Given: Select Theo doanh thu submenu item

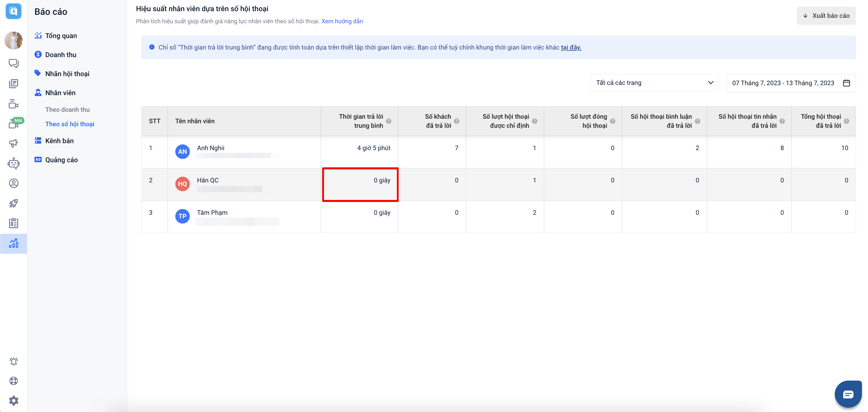Looking at the screenshot, I should pyautogui.click(x=67, y=109).
